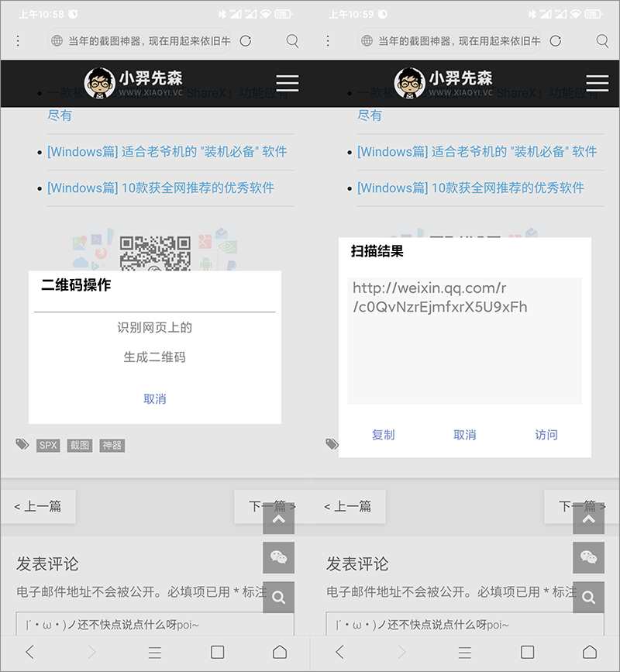Screen dimensions: 620x672
Task: Tap 小羿先森 logo on right phone
Action: click(x=443, y=83)
